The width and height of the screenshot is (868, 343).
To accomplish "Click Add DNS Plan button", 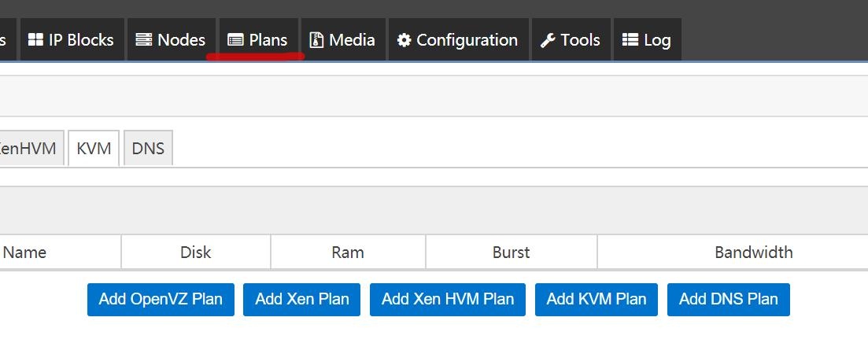I will [729, 299].
